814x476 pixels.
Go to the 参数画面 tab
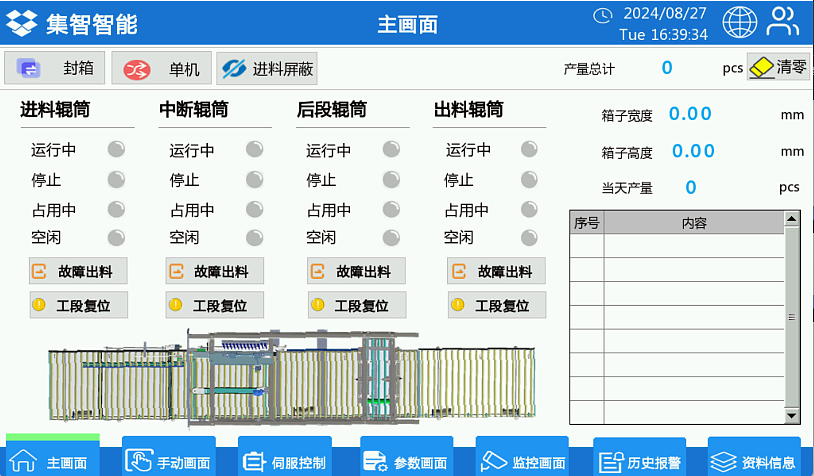click(x=406, y=459)
